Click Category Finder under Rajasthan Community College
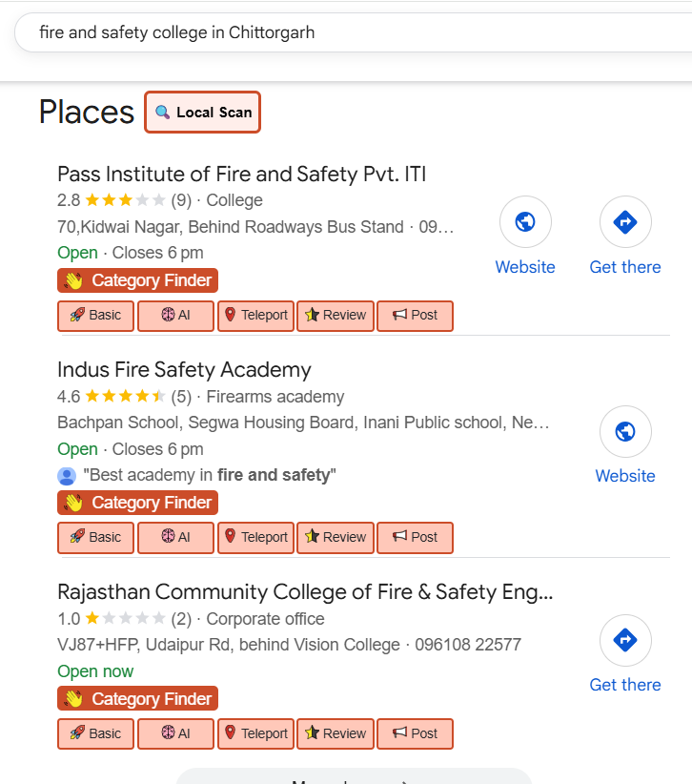The width and height of the screenshot is (692, 784). coord(138,699)
